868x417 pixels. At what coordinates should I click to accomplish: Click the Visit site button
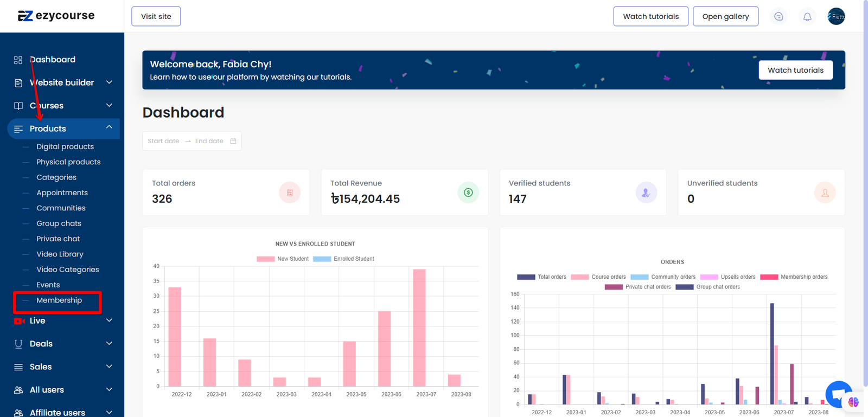click(156, 16)
